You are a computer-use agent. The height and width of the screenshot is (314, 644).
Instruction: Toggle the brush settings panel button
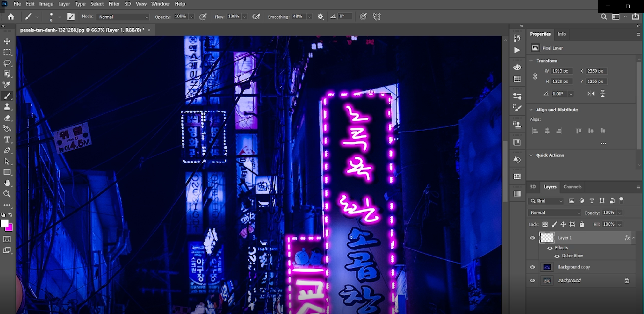coord(71,17)
